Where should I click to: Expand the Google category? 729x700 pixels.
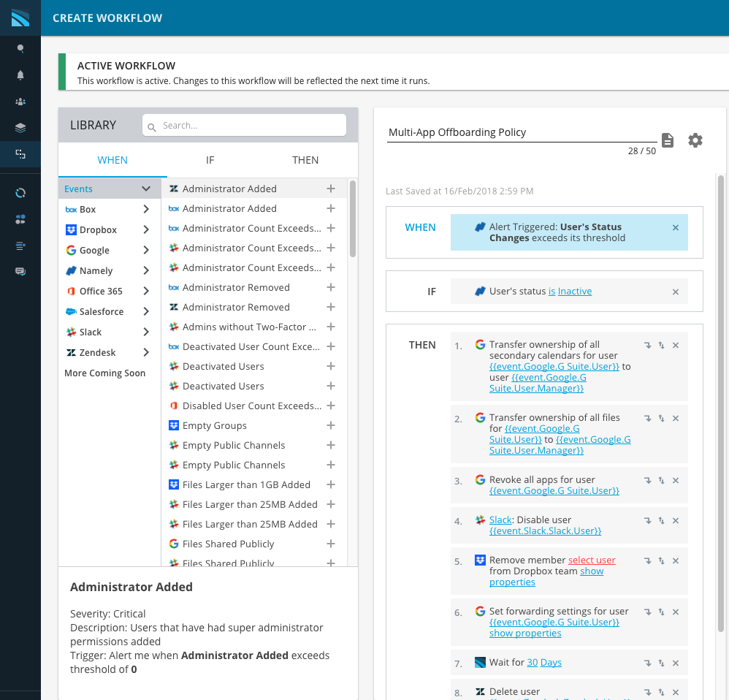pyautogui.click(x=146, y=250)
